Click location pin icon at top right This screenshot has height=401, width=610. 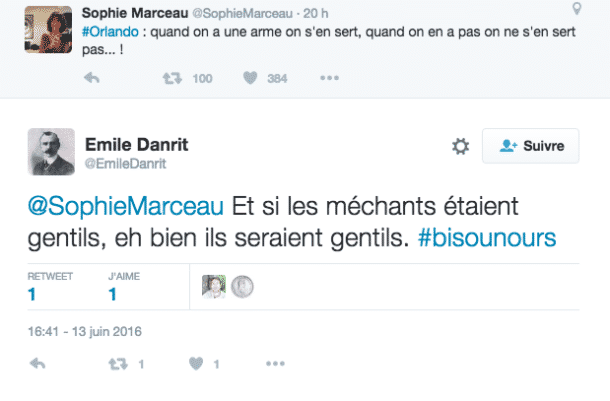576,9
